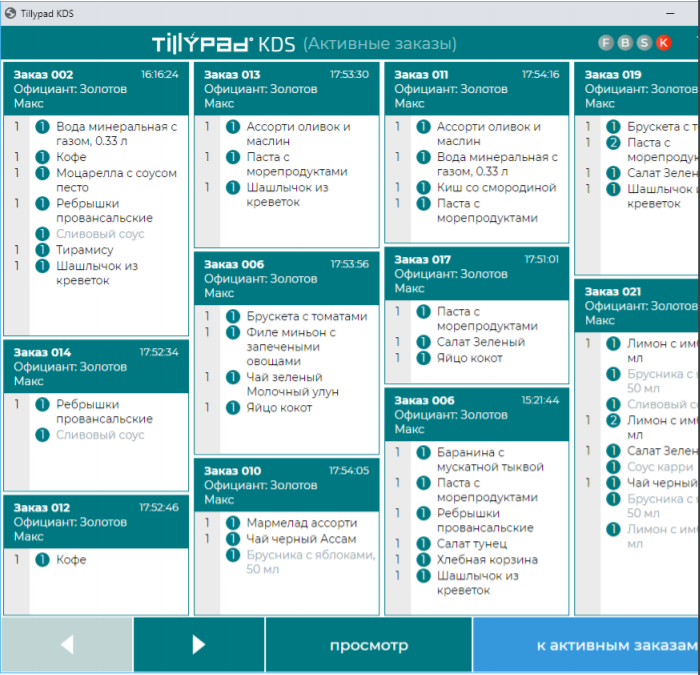Click timestamp 16:16:24 on order 002
Image resolution: width=700 pixels, height=675 pixels.
click(x=159, y=74)
